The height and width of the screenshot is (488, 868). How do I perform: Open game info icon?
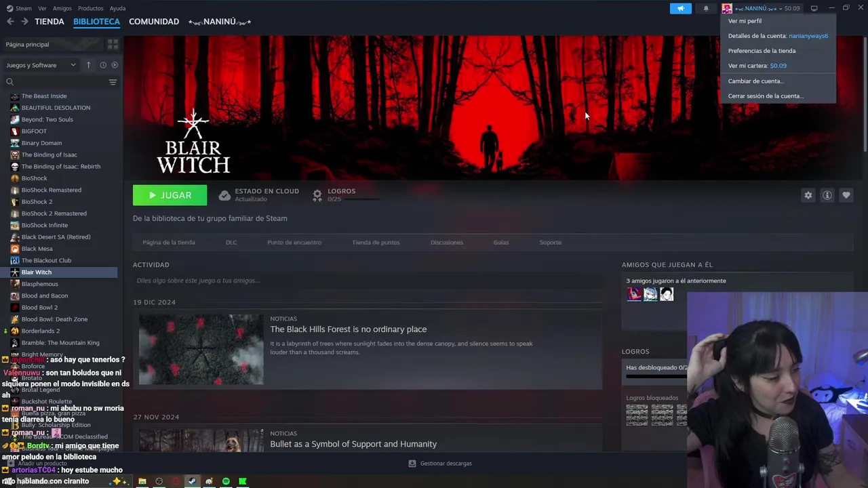(827, 195)
